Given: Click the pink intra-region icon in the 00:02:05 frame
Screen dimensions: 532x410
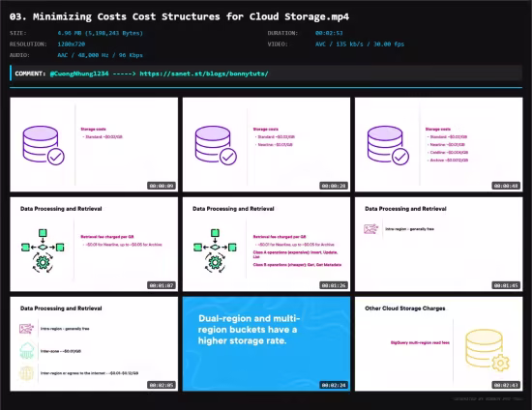Looking at the screenshot, I should coord(26,329).
